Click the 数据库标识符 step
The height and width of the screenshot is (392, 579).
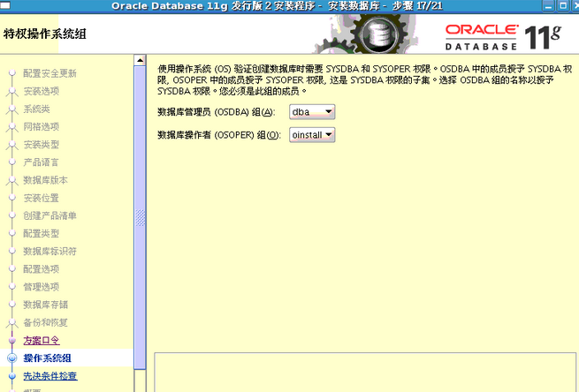tap(50, 251)
